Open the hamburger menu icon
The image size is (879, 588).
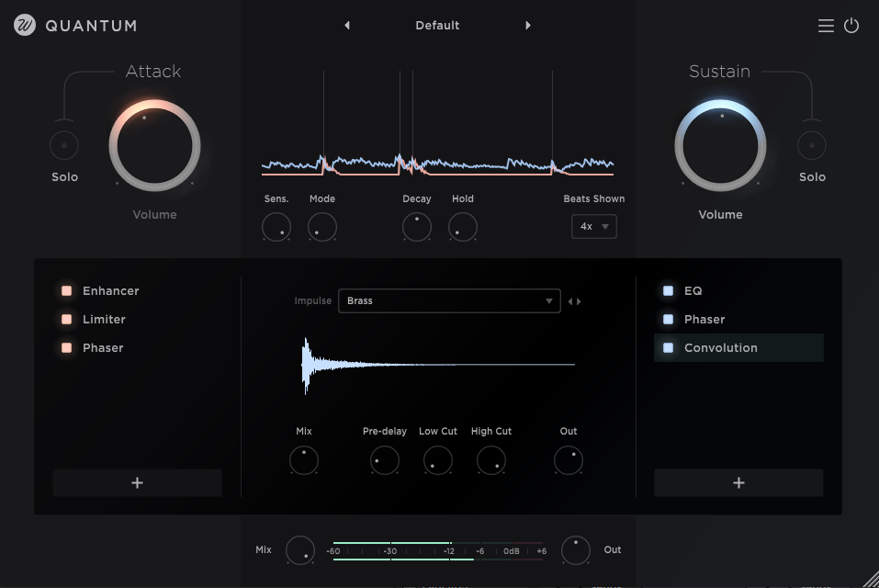point(826,26)
